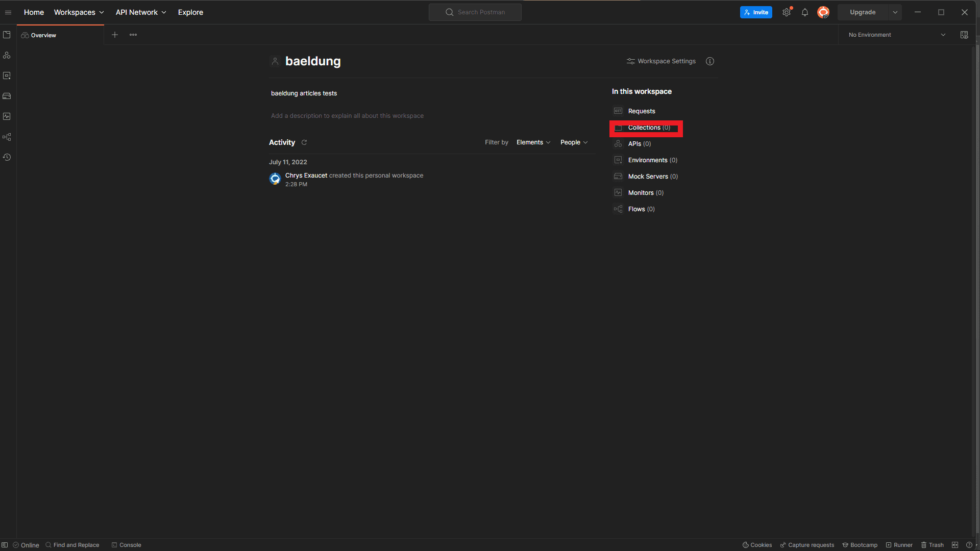Screen dimensions: 980x551
Task: Show workspace info icon
Action: 710,61
